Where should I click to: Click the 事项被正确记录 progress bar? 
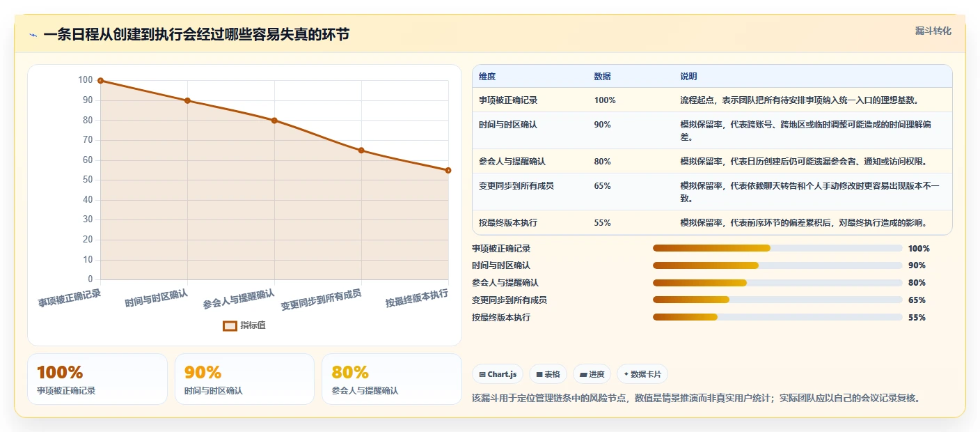click(777, 248)
